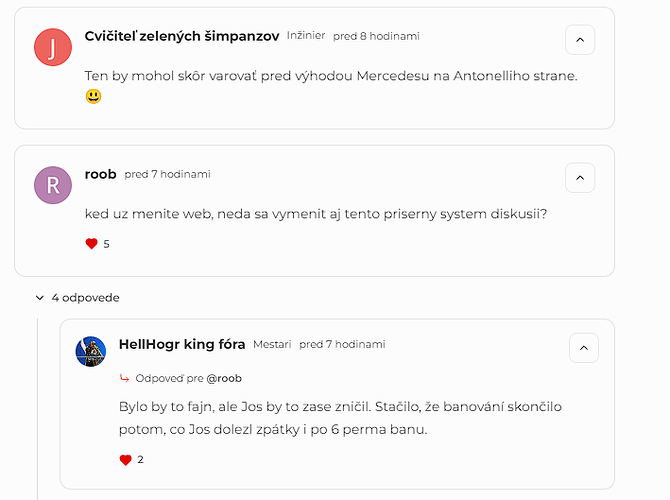Open the 'pred 8 hodinami' timestamp

376,36
